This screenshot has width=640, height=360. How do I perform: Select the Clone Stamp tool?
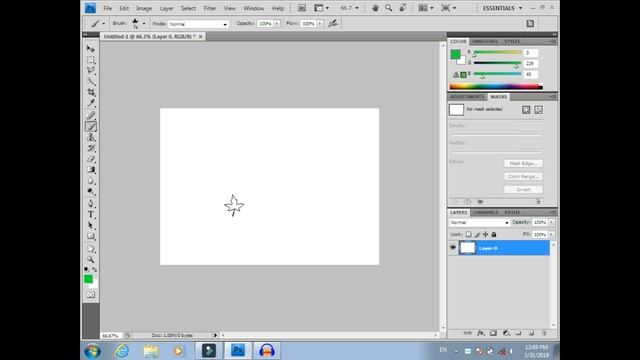[91, 138]
